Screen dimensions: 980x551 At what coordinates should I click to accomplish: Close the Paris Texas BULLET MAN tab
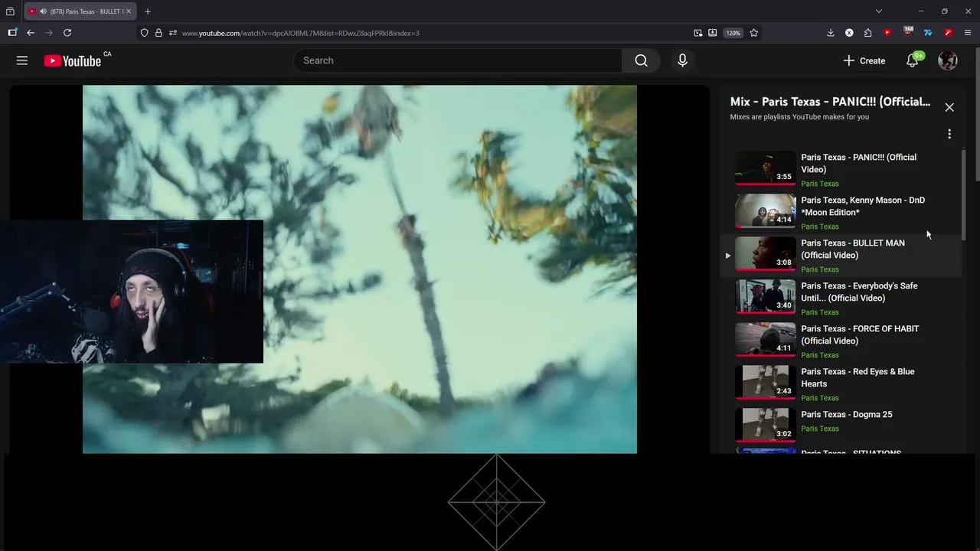[x=128, y=11]
